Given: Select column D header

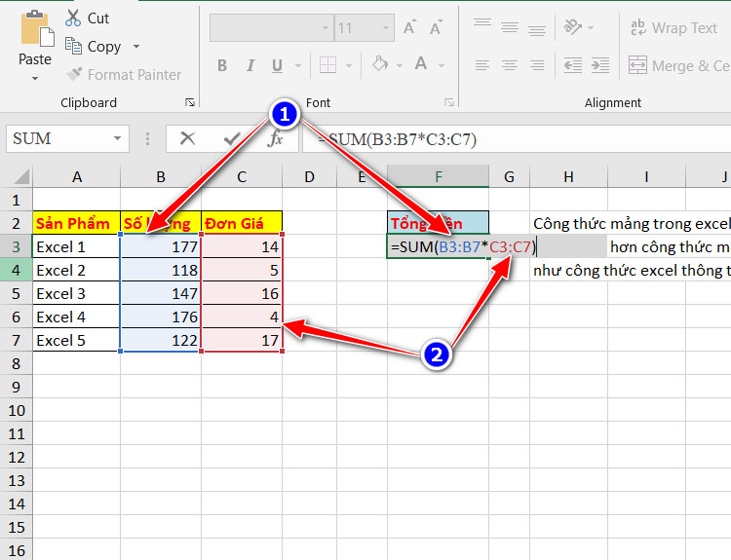Looking at the screenshot, I should (310, 177).
